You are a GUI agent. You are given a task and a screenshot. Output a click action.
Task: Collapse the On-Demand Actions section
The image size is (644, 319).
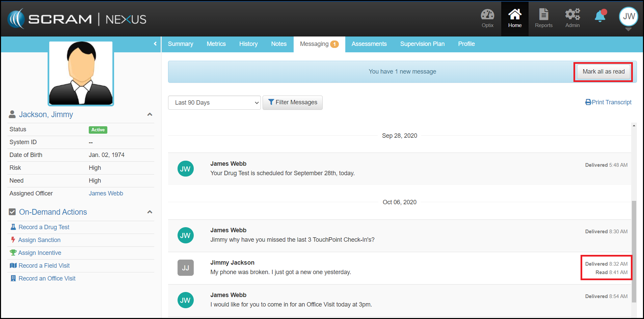(x=150, y=212)
